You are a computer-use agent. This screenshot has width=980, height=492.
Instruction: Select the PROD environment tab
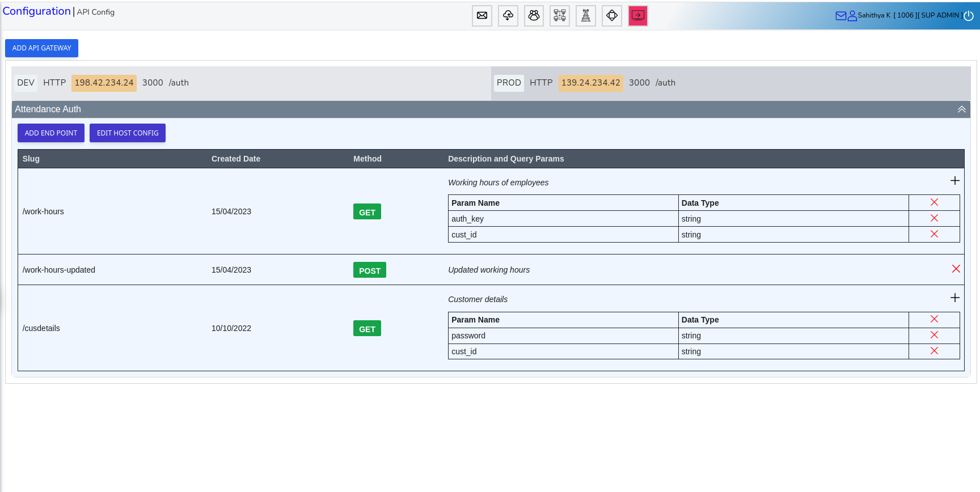click(x=509, y=83)
